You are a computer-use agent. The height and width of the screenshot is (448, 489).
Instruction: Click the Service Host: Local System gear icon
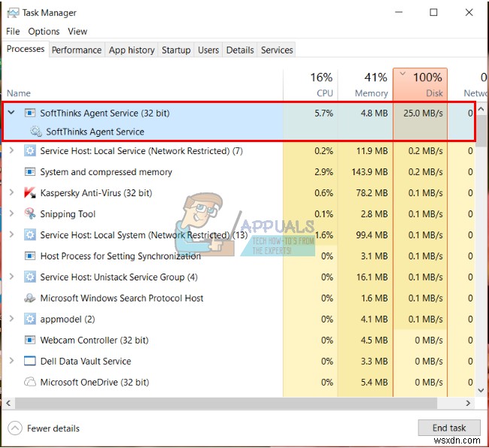pos(30,235)
